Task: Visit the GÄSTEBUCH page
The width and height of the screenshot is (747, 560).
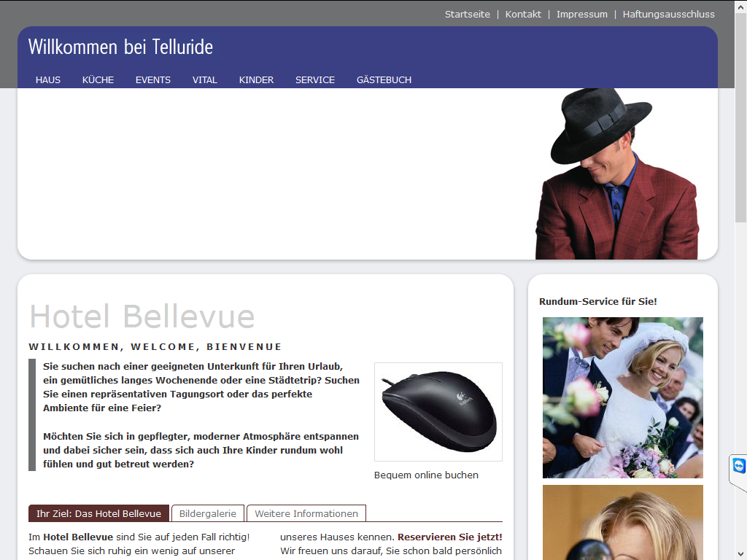Action: tap(384, 80)
